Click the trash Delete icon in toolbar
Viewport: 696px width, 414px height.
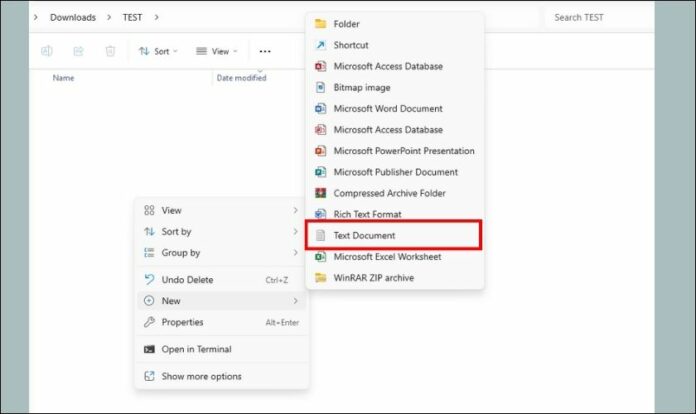[110, 51]
